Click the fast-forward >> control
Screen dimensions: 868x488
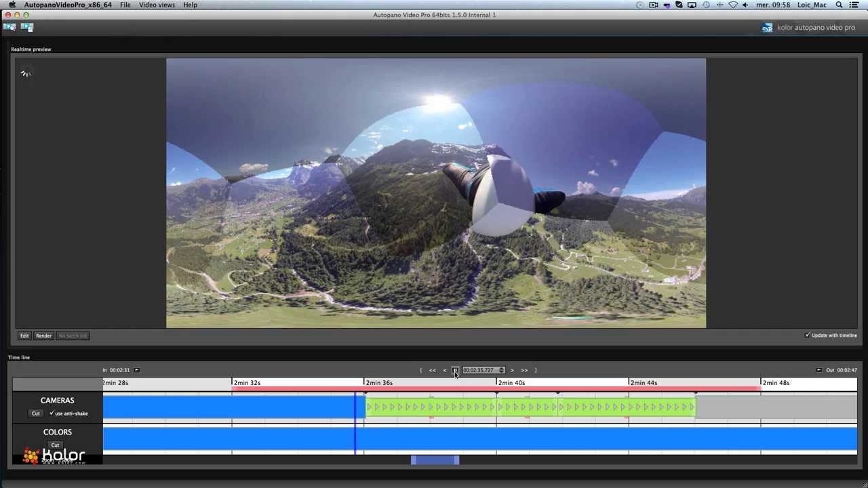tap(524, 370)
